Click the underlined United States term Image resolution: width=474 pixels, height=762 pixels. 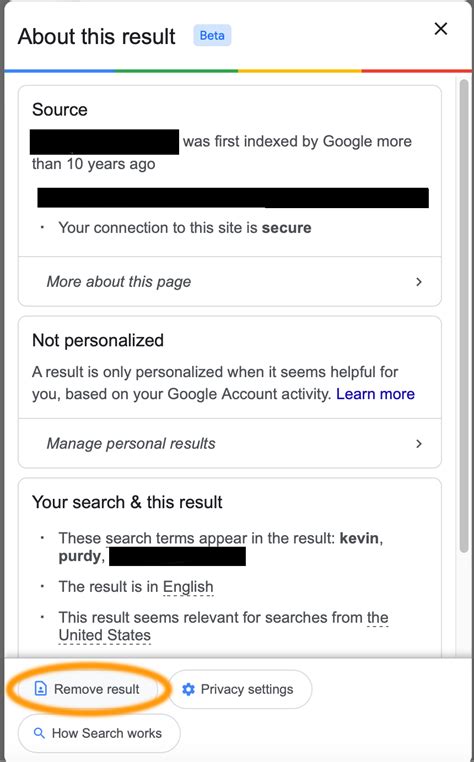(x=105, y=635)
